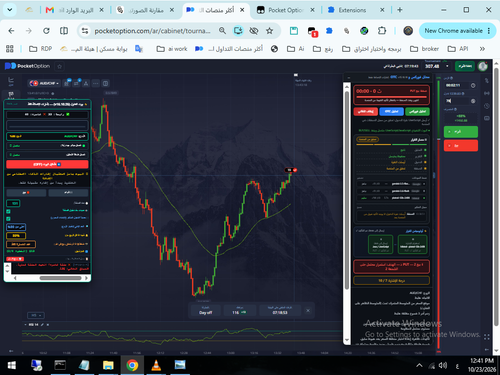Image resolution: width=500 pixels, height=375 pixels.
Task: Click the small red button at bot panel bottom
Action: point(15,259)
